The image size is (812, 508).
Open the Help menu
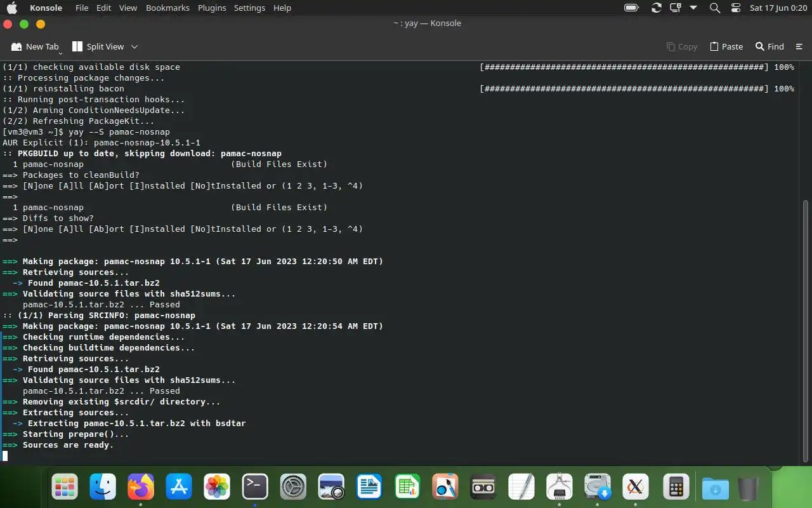pos(282,8)
